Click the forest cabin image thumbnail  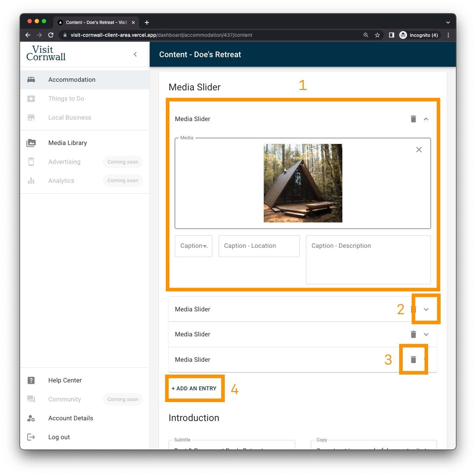(303, 183)
